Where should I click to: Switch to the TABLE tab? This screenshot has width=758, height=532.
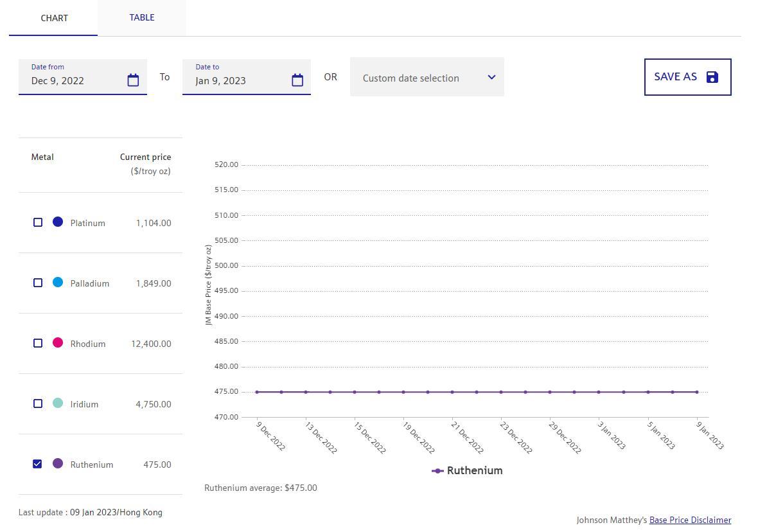141,17
